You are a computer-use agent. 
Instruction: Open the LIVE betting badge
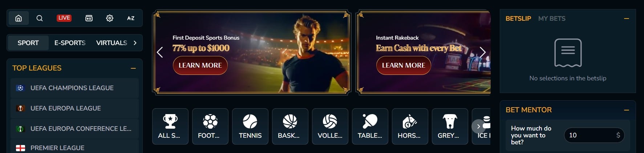(64, 18)
